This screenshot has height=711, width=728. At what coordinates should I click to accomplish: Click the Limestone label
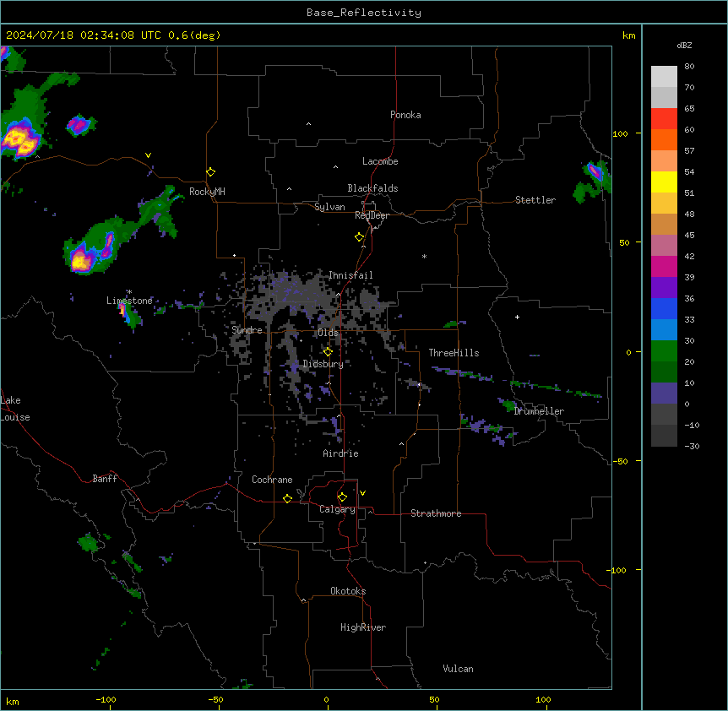click(129, 301)
